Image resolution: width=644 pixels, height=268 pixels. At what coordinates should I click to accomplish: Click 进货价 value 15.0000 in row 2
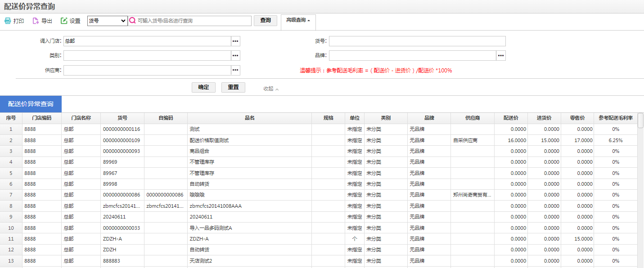[x=550, y=140]
